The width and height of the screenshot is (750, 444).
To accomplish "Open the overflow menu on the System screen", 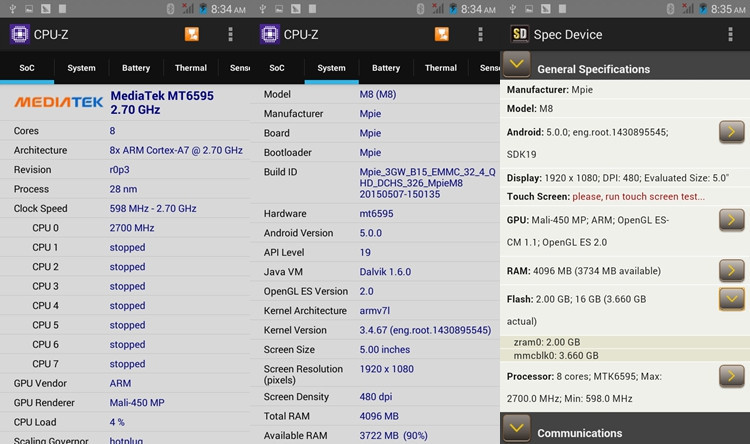I will [480, 34].
